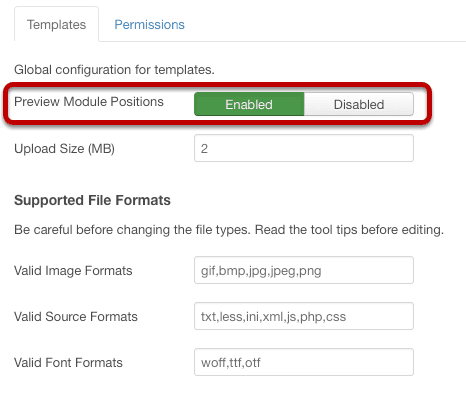Click the green Enabled button
This screenshot has height=400, width=466.
tap(249, 104)
